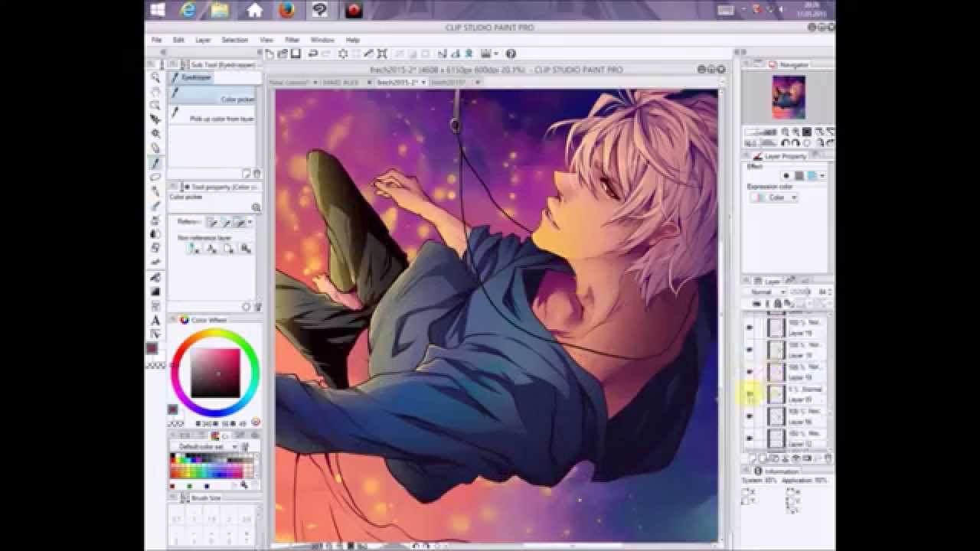Open sub tool detail magnifier in Tool property

point(256,207)
